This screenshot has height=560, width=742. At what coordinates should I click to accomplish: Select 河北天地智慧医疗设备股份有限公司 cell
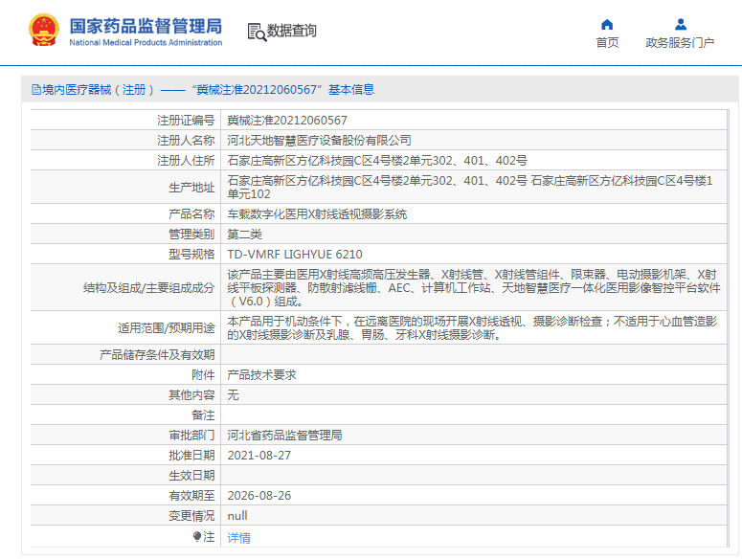pyautogui.click(x=319, y=141)
